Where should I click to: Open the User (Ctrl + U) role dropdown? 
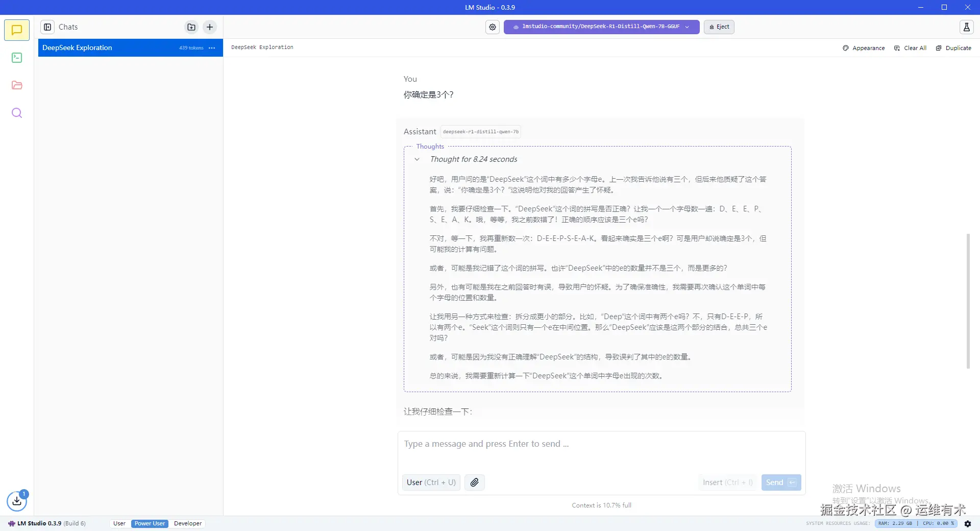(x=430, y=482)
